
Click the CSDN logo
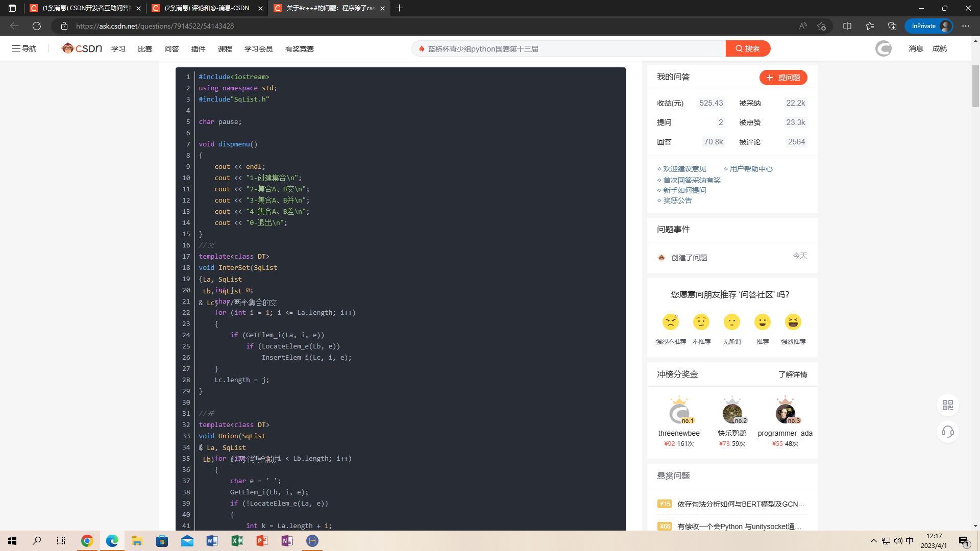pos(82,48)
